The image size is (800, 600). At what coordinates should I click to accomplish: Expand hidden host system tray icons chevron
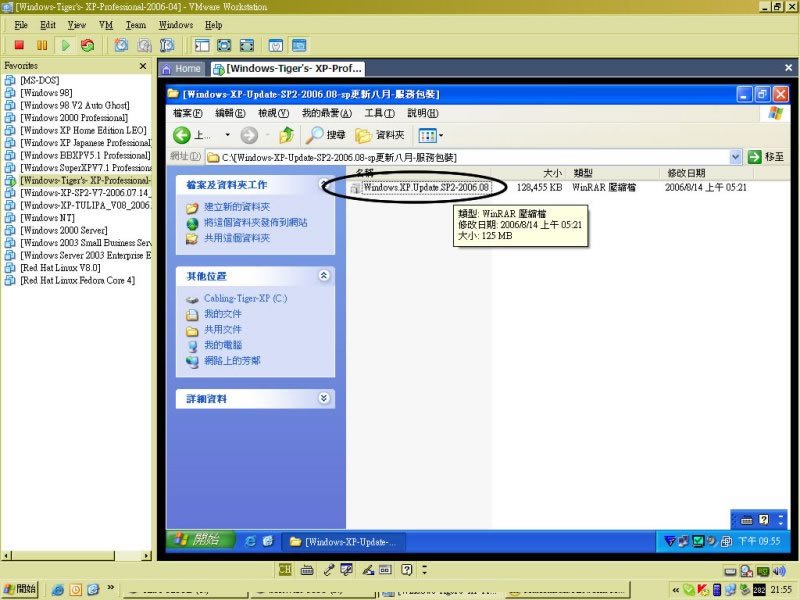[x=676, y=590]
